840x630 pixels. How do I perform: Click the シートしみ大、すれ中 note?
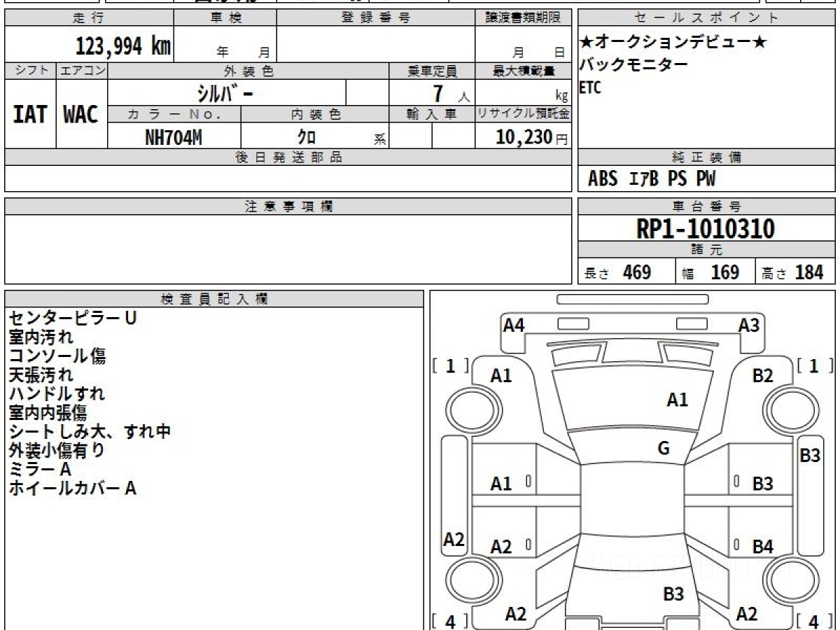pyautogui.click(x=90, y=431)
